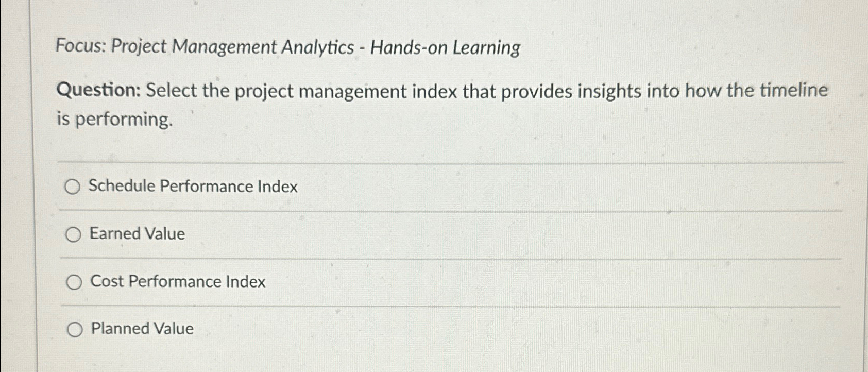Click the Schedule Performance Index option text
Viewport: 868px width, 372px height.
point(193,187)
